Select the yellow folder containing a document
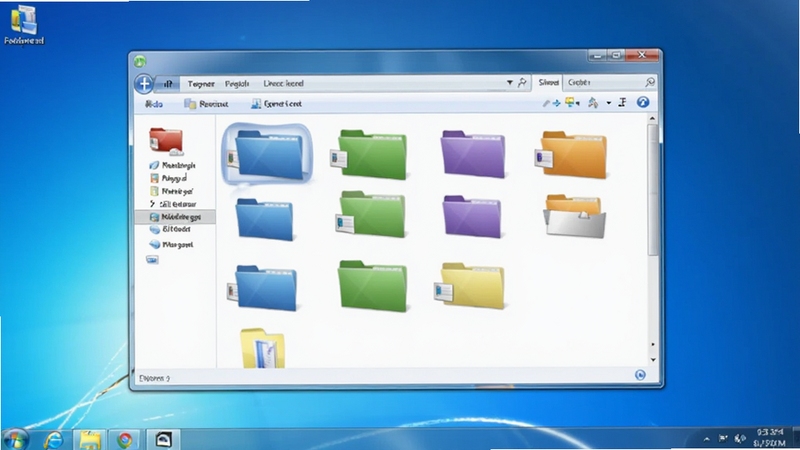The width and height of the screenshot is (800, 450). click(263, 348)
